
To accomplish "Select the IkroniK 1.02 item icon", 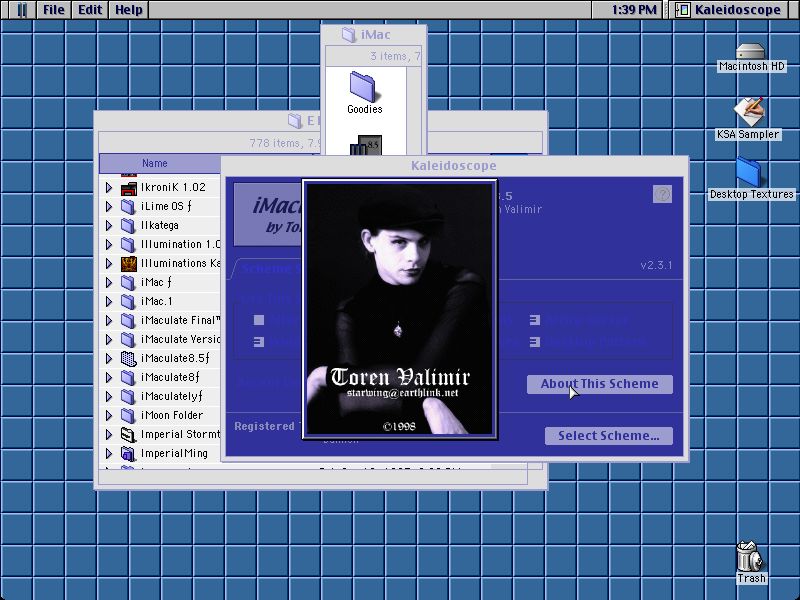I will 129,188.
